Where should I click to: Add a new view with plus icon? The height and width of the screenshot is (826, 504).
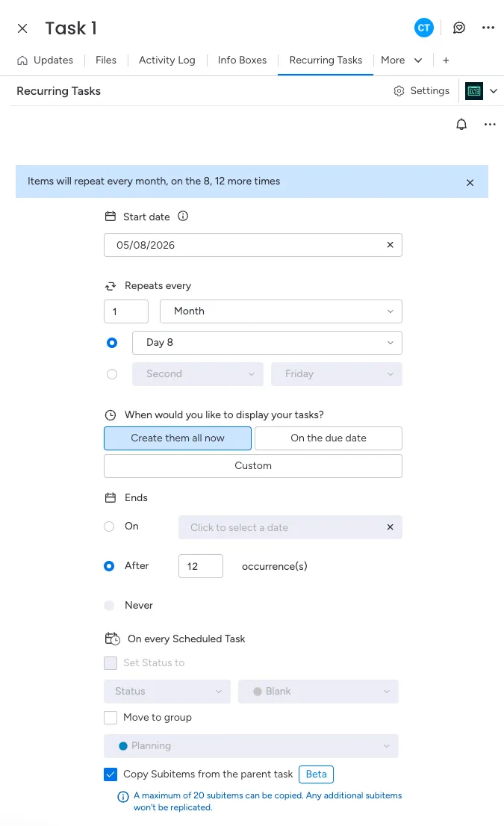446,60
